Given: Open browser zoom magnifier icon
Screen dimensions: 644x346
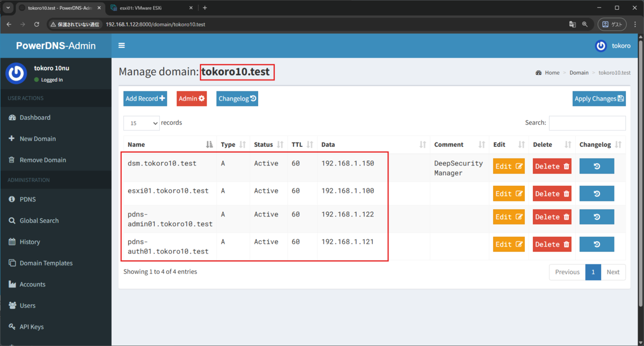Looking at the screenshot, I should pyautogui.click(x=585, y=24).
